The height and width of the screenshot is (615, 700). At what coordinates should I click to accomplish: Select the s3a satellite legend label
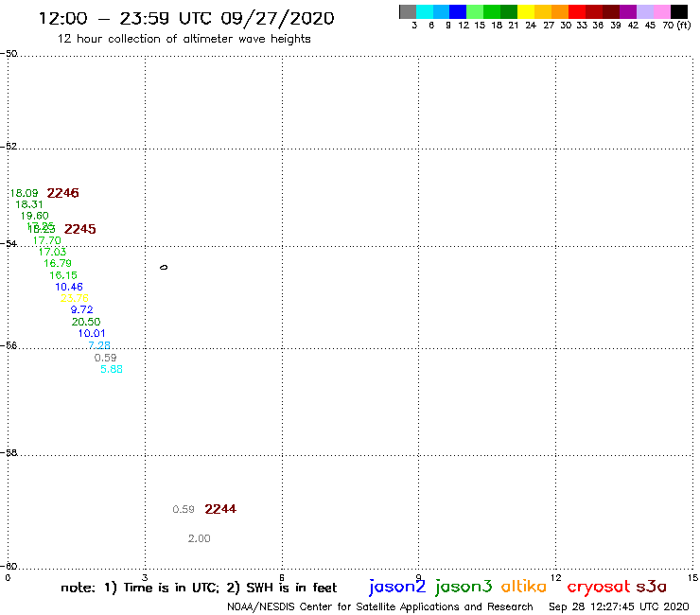coord(651,587)
